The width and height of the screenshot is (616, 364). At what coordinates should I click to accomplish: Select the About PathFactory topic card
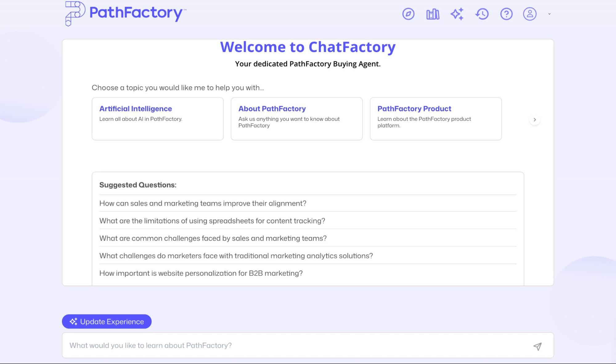(296, 119)
